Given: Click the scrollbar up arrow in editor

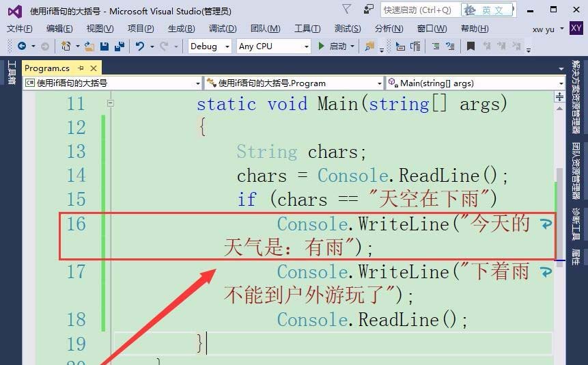Looking at the screenshot, I should pos(559,109).
